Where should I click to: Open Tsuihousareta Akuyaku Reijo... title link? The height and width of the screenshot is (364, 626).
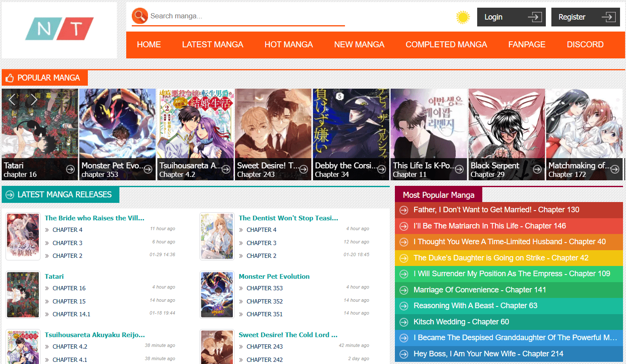click(x=95, y=335)
